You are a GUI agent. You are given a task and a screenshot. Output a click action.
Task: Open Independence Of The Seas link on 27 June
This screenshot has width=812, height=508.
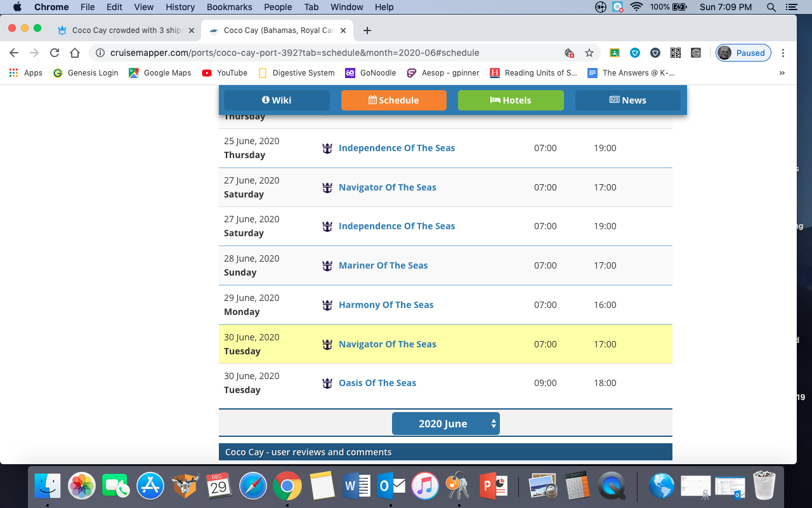(x=396, y=226)
